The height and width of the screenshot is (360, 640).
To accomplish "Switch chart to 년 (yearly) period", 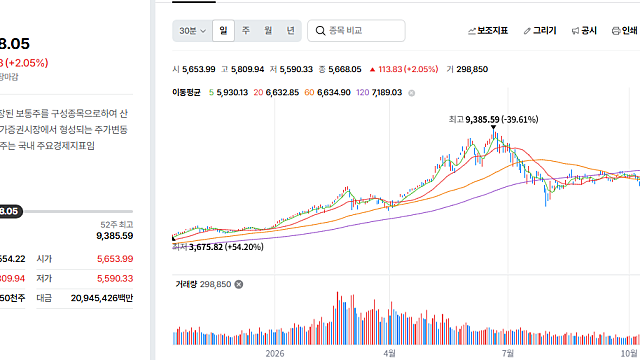I will pyautogui.click(x=290, y=31).
